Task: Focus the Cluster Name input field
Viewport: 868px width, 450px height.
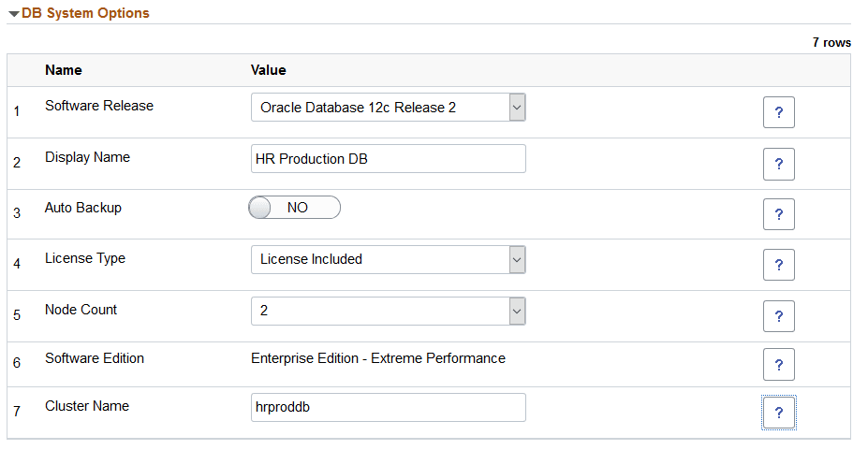Action: (x=388, y=407)
